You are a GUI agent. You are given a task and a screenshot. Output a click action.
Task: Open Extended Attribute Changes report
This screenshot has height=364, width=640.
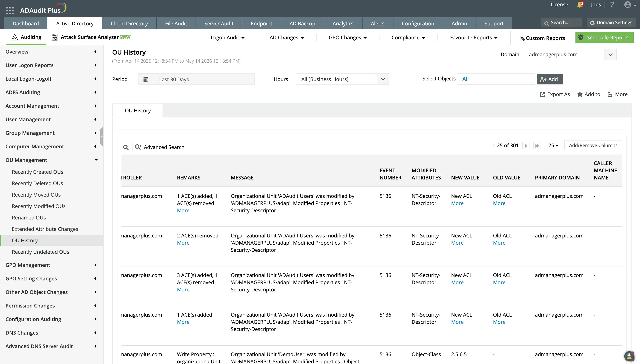45,229
